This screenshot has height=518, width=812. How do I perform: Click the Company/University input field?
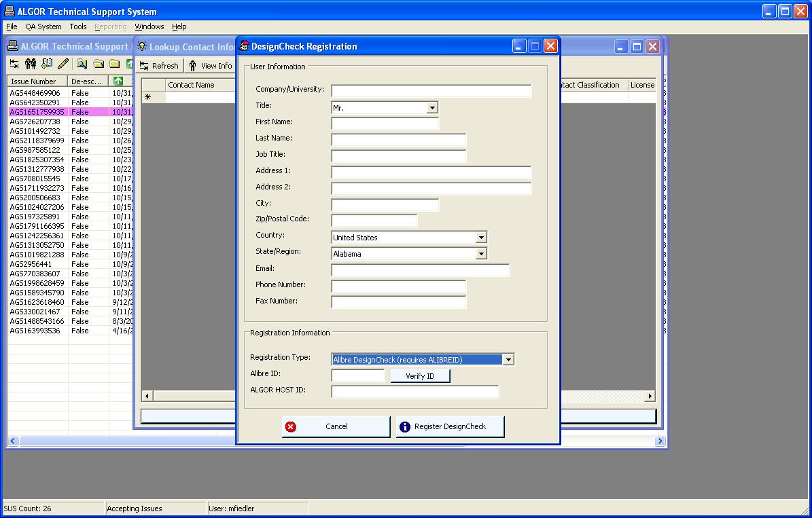click(x=431, y=91)
